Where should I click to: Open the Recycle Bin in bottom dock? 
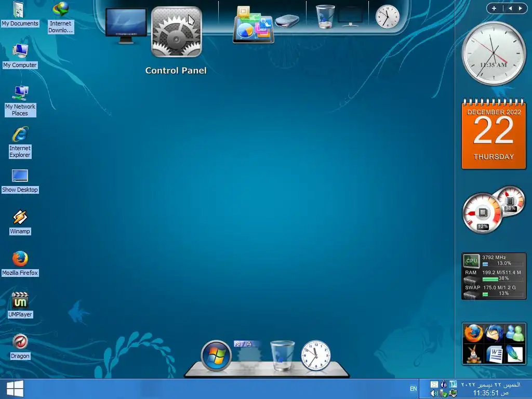pyautogui.click(x=282, y=355)
